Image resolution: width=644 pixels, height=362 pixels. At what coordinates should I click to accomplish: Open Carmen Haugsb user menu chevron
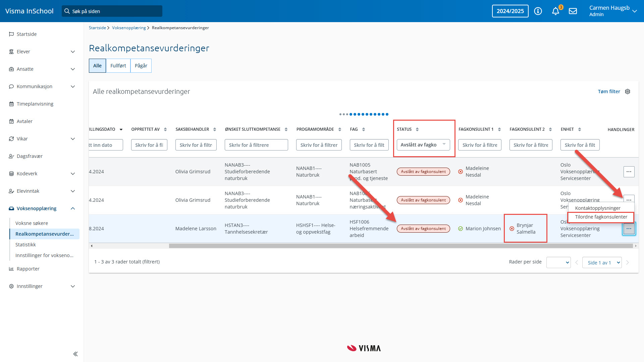[635, 11]
